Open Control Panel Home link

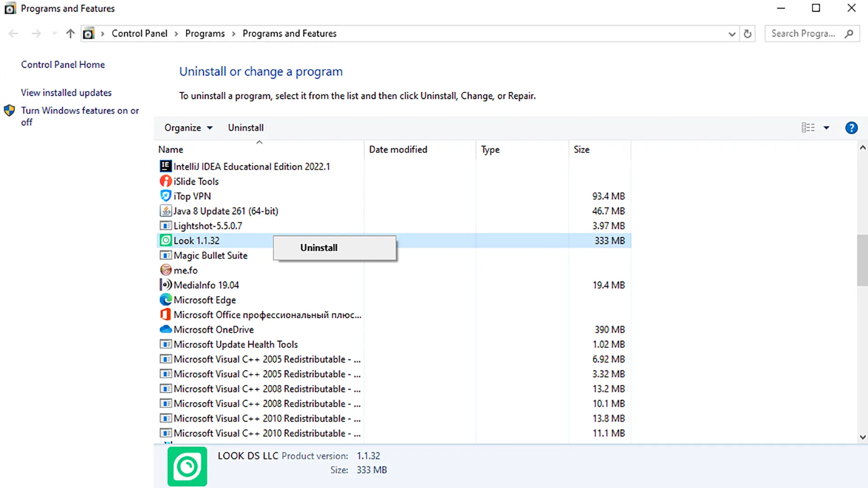[63, 65]
